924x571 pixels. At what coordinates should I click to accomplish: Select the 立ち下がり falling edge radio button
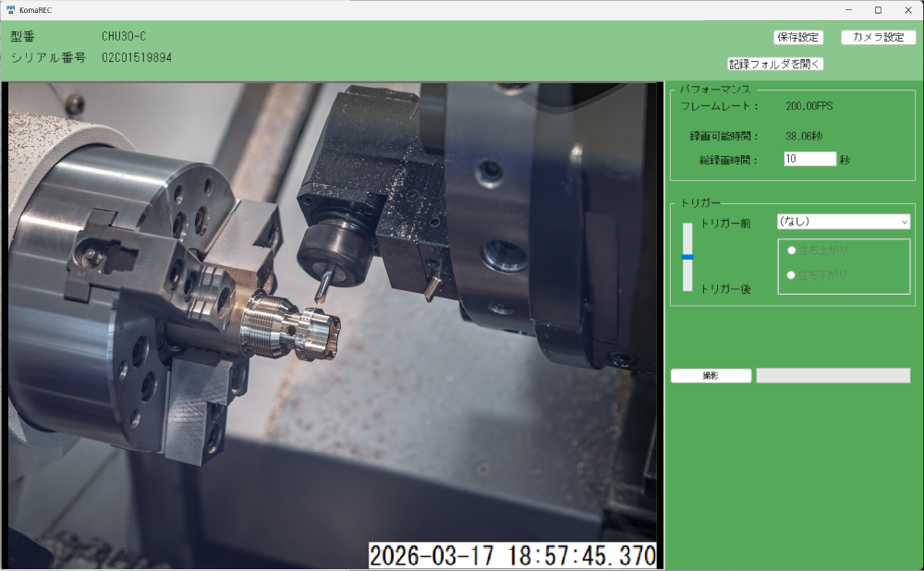click(x=791, y=275)
